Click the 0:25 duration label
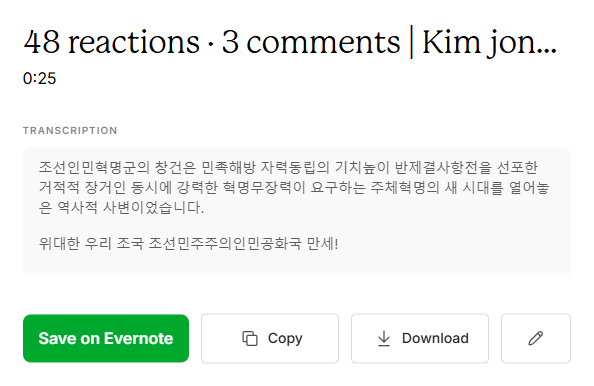 pos(39,78)
